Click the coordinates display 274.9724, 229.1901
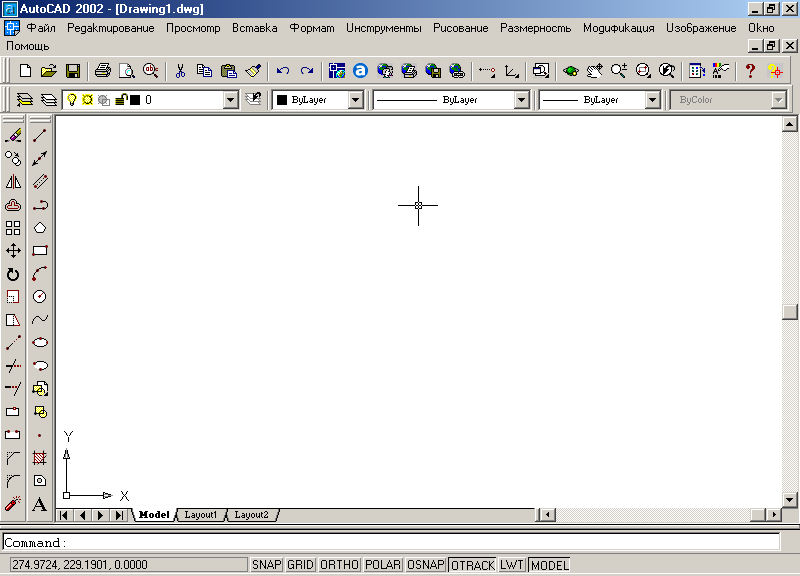 (x=129, y=565)
